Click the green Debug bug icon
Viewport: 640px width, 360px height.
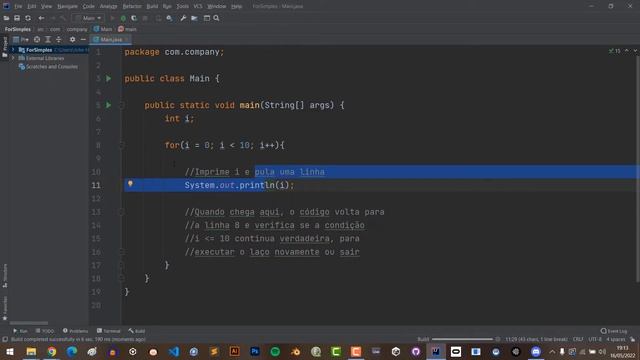pyautogui.click(x=123, y=18)
